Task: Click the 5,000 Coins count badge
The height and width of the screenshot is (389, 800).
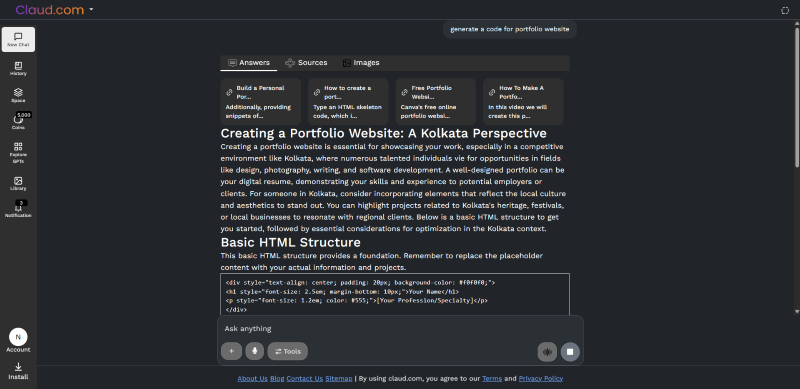Action: coord(24,115)
